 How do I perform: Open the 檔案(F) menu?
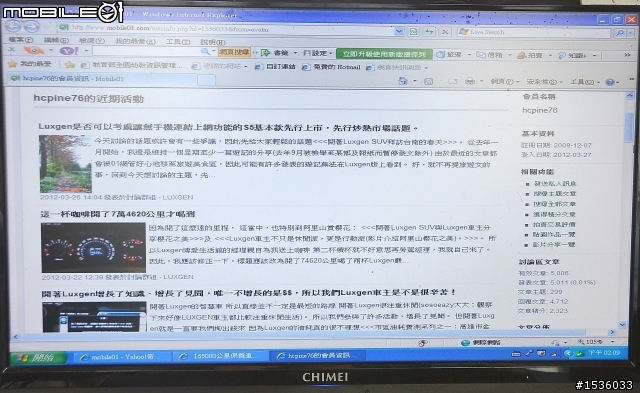click(20, 40)
